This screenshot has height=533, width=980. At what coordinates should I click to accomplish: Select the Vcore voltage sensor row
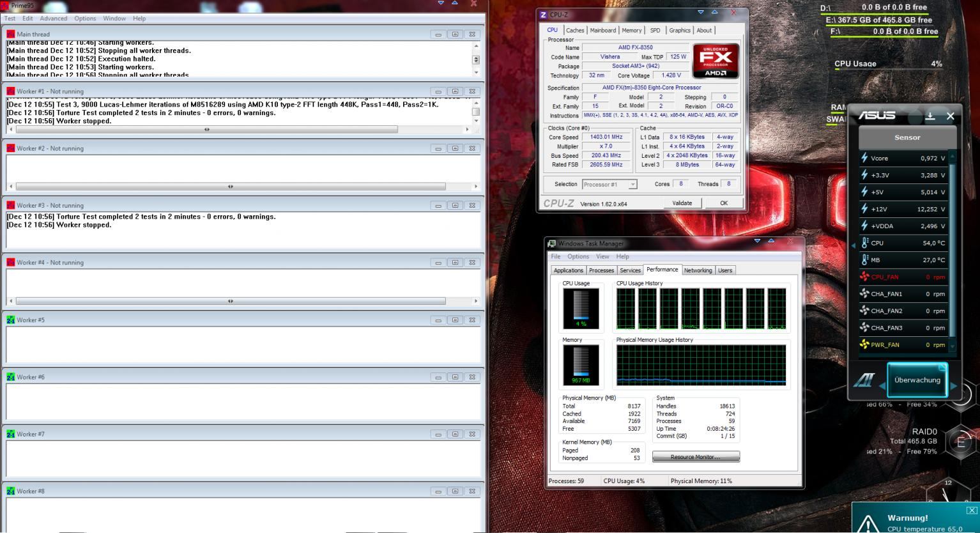point(903,158)
